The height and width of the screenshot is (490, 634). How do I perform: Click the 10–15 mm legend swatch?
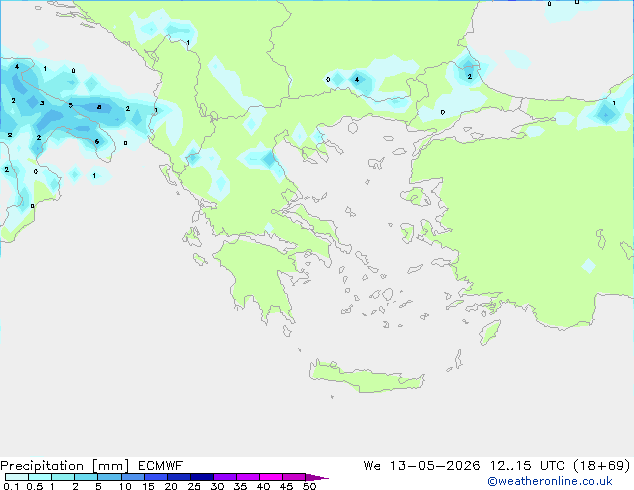click(132, 477)
